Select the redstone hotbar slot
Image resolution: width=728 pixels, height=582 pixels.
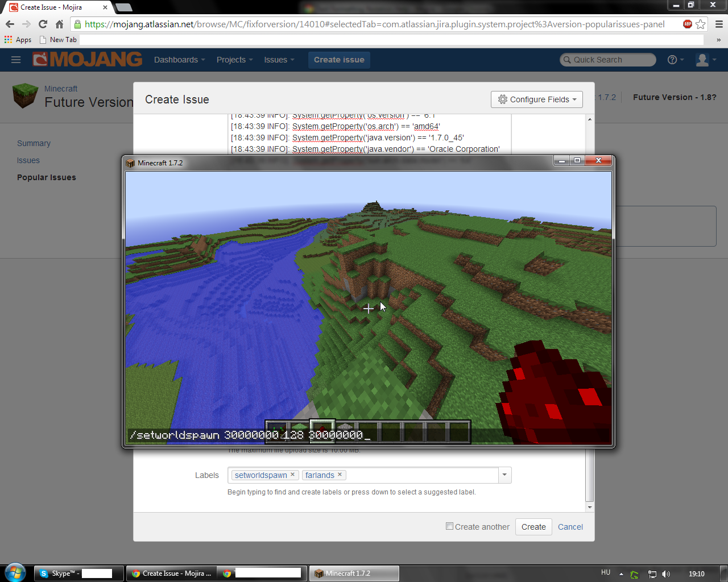point(321,432)
